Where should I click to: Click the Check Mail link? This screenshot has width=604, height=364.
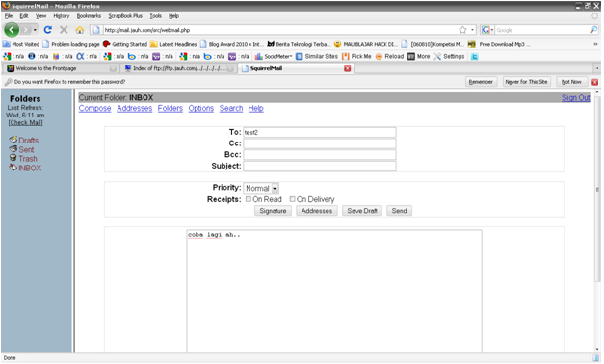coord(25,123)
